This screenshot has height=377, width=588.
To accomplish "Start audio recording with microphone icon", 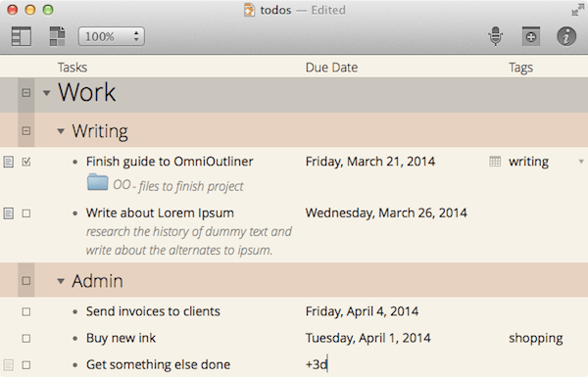I will (495, 36).
